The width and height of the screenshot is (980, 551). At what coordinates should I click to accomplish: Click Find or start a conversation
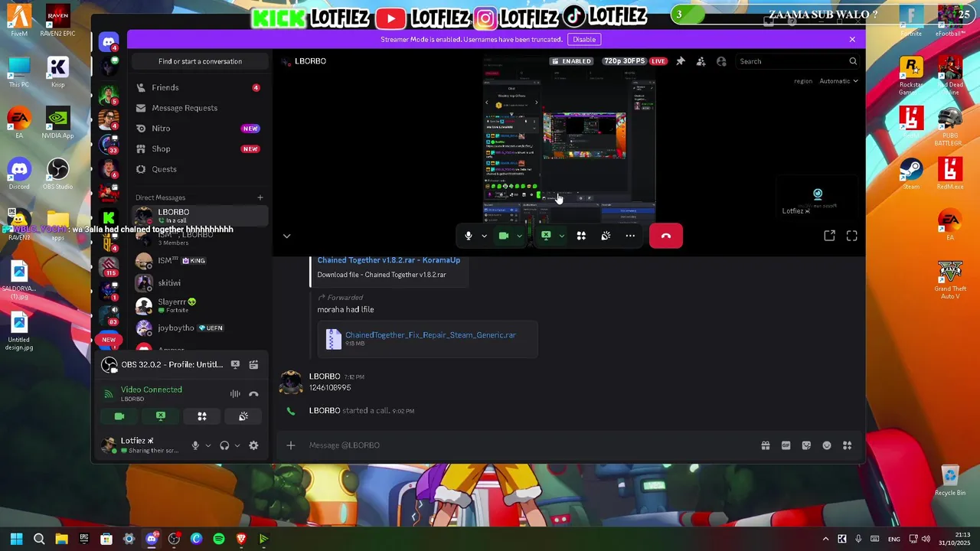click(x=200, y=61)
